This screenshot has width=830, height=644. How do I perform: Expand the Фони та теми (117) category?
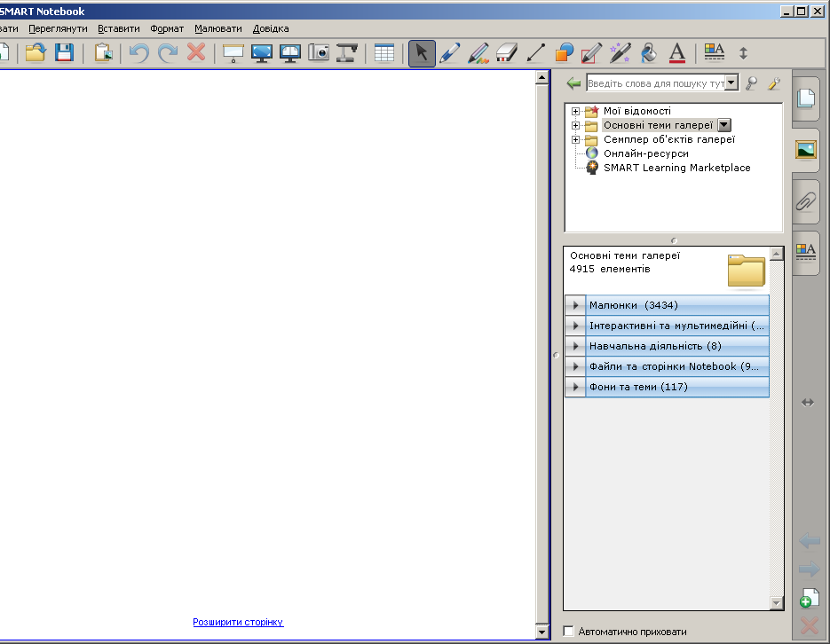click(x=575, y=387)
